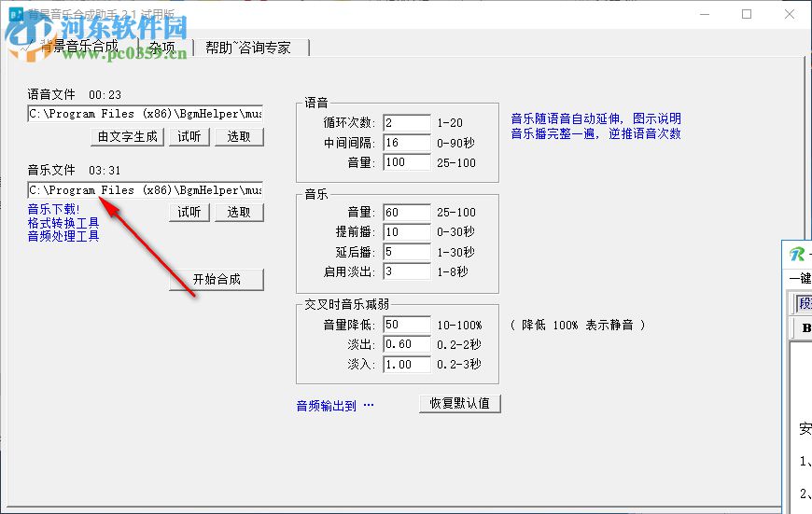Click the 10-100% range label
Viewport: 812px width, 514px height.
459,325
